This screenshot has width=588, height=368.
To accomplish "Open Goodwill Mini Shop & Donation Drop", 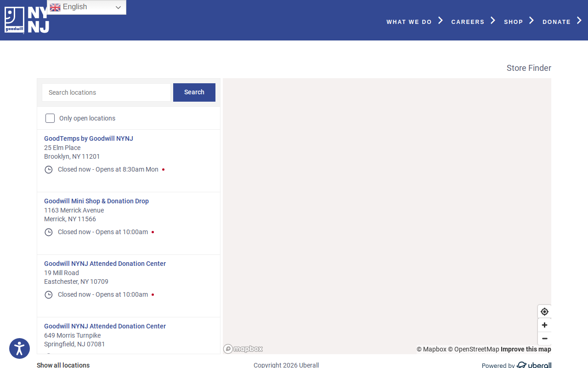I will 96,201.
